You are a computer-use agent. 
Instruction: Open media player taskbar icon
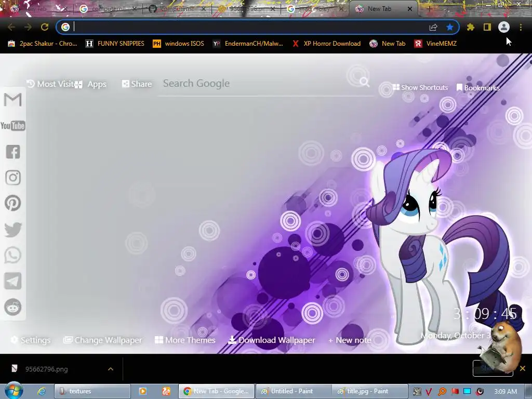(x=142, y=391)
